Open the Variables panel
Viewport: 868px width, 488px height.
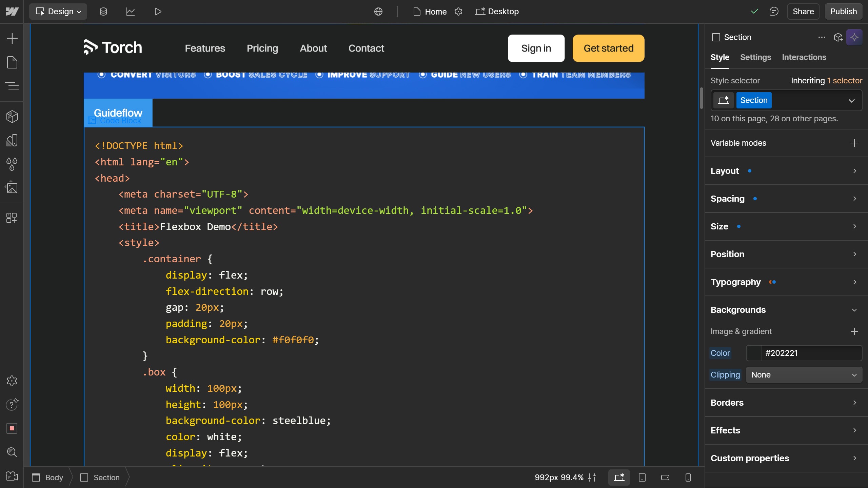pyautogui.click(x=12, y=164)
